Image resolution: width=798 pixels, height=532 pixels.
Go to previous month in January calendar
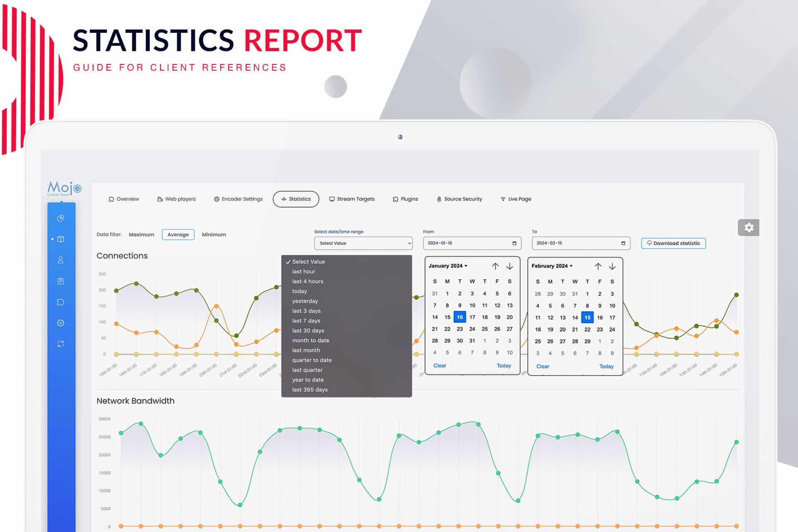(x=495, y=266)
